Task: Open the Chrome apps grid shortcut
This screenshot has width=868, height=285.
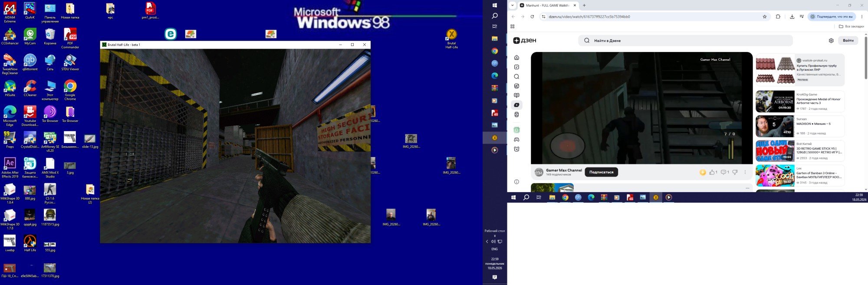Action: [513, 26]
